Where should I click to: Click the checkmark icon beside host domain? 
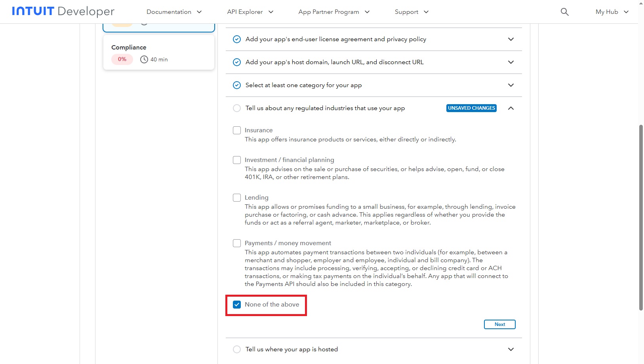pos(237,62)
